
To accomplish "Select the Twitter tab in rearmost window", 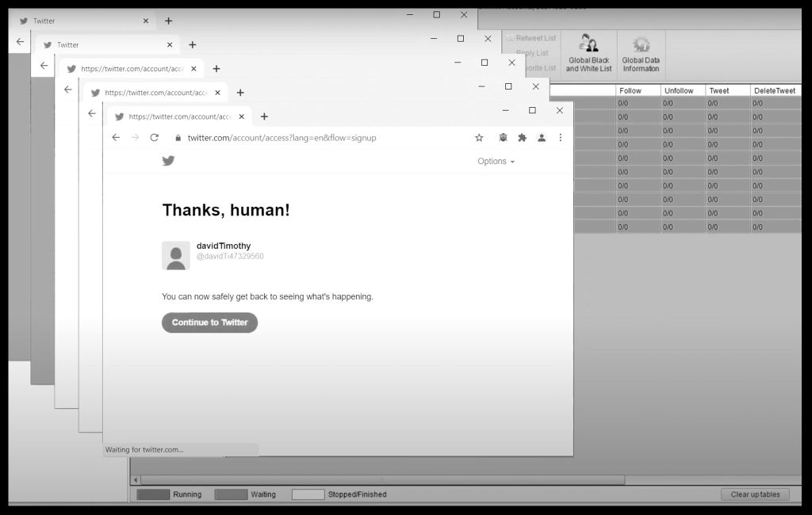I will (82, 21).
